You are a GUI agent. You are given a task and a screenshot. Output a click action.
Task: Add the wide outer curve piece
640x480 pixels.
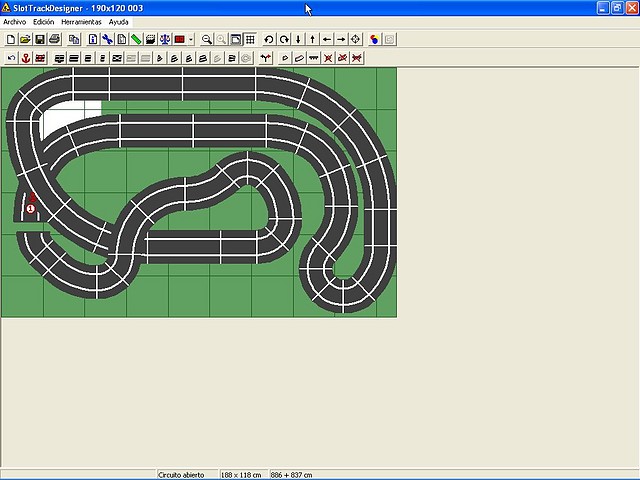[203, 58]
